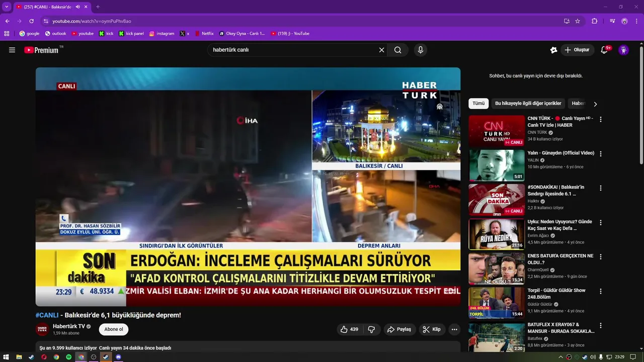The image size is (644, 362).
Task: Open the instagram bookmark
Action: 162,34
